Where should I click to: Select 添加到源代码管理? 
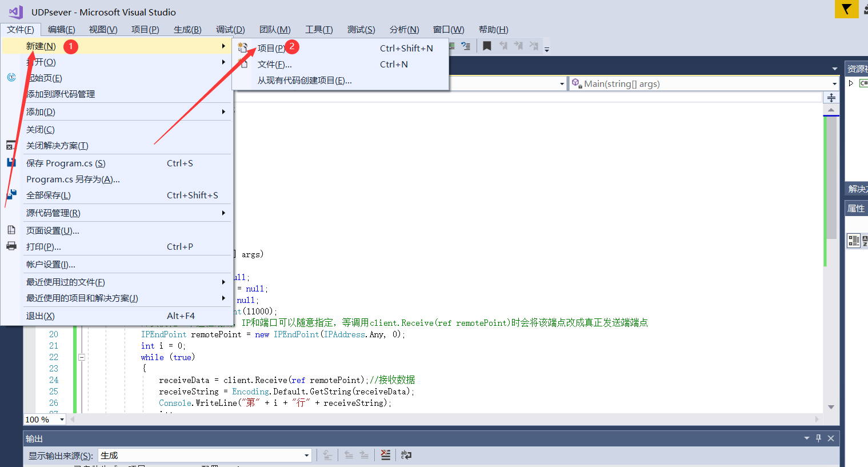(116, 94)
